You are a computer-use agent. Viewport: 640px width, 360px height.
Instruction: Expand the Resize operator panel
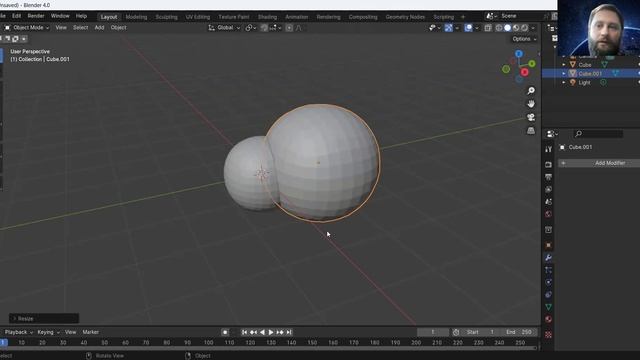(44, 318)
